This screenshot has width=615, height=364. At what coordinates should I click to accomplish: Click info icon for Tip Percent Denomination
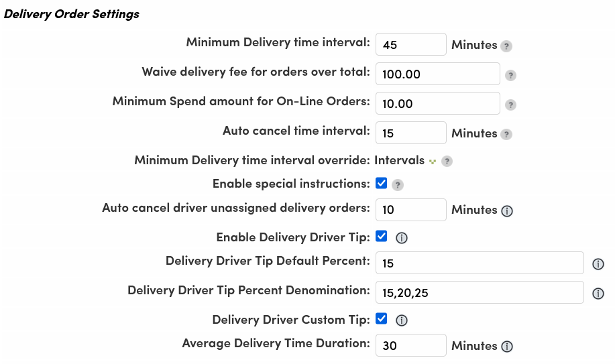(x=598, y=294)
